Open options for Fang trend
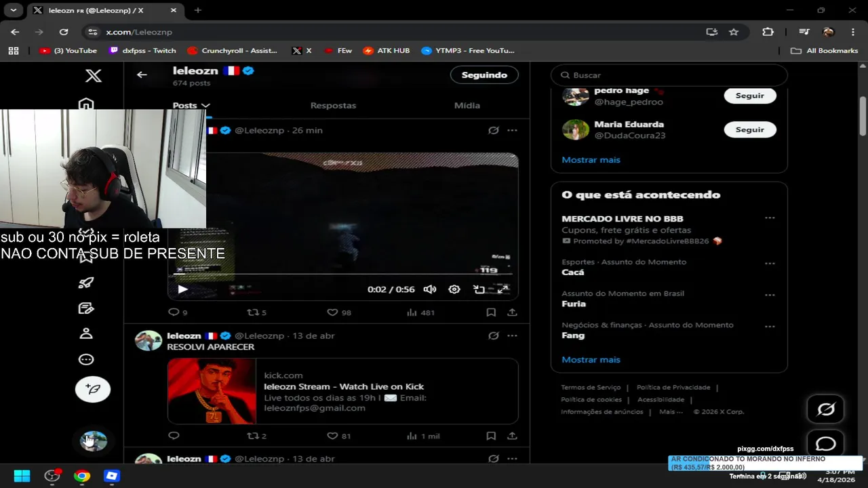Screen dimensions: 868x488 click(x=770, y=327)
